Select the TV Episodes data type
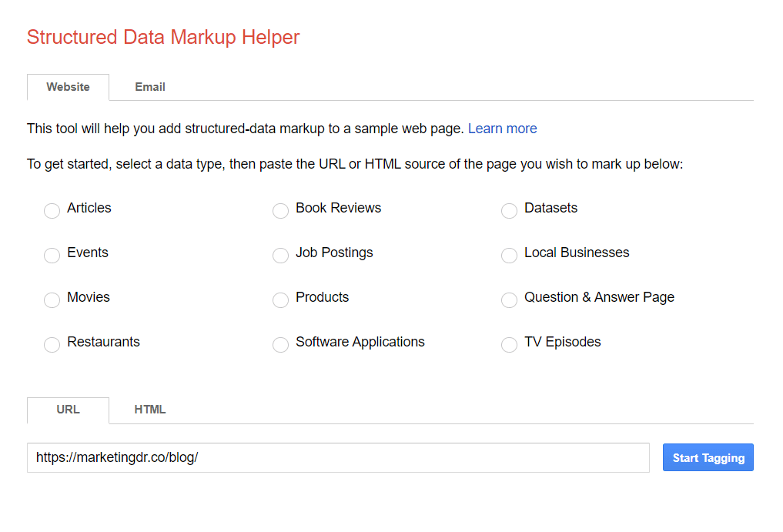783x532 pixels. [509, 344]
